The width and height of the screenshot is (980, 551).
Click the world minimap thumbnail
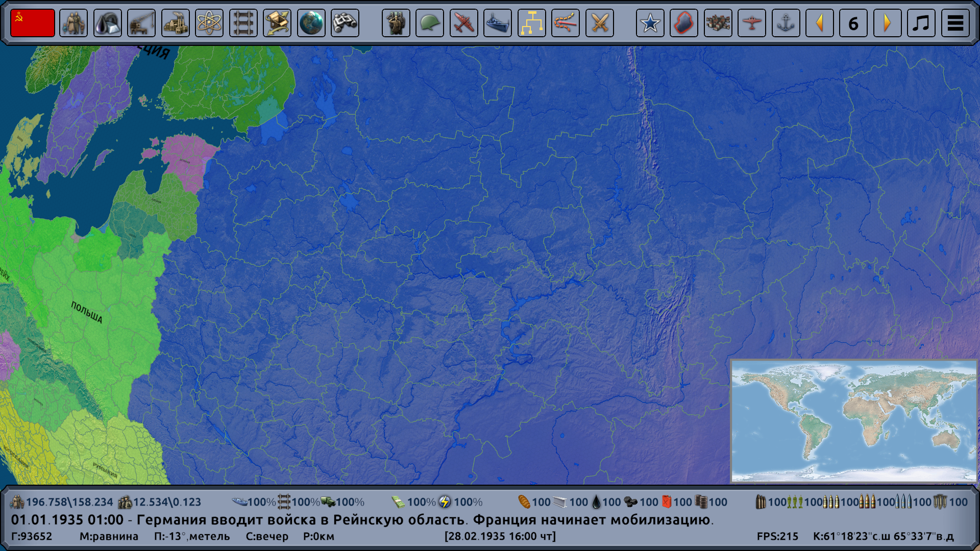853,421
